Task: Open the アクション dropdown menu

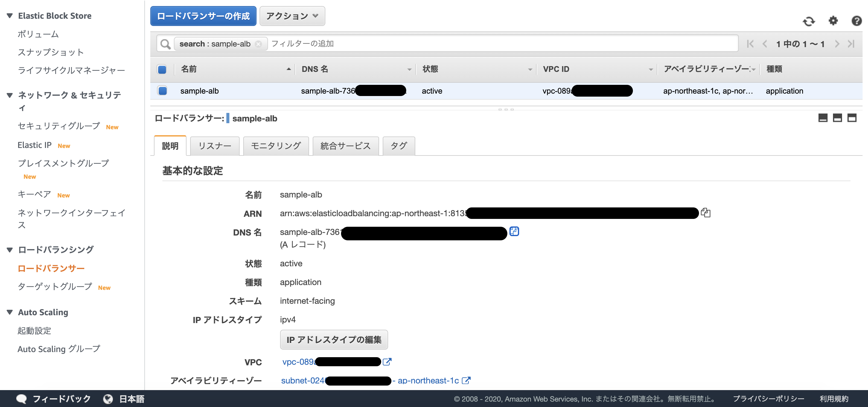Action: [292, 15]
